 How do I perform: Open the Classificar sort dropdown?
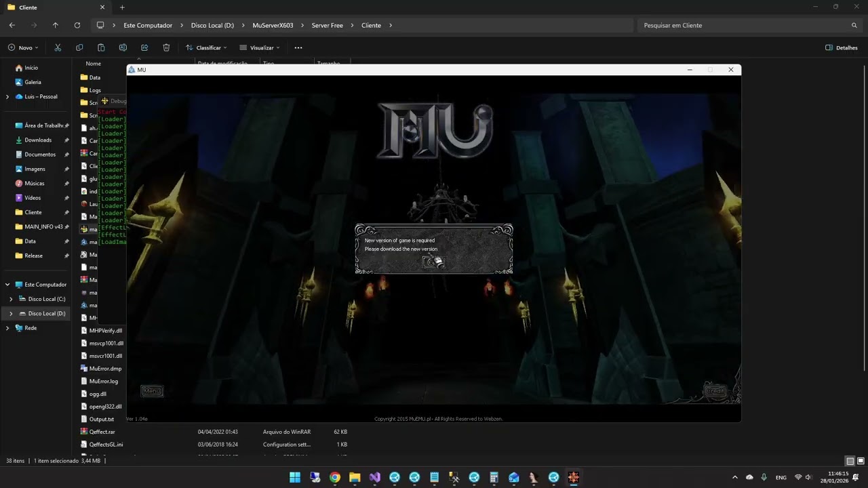pyautogui.click(x=206, y=47)
